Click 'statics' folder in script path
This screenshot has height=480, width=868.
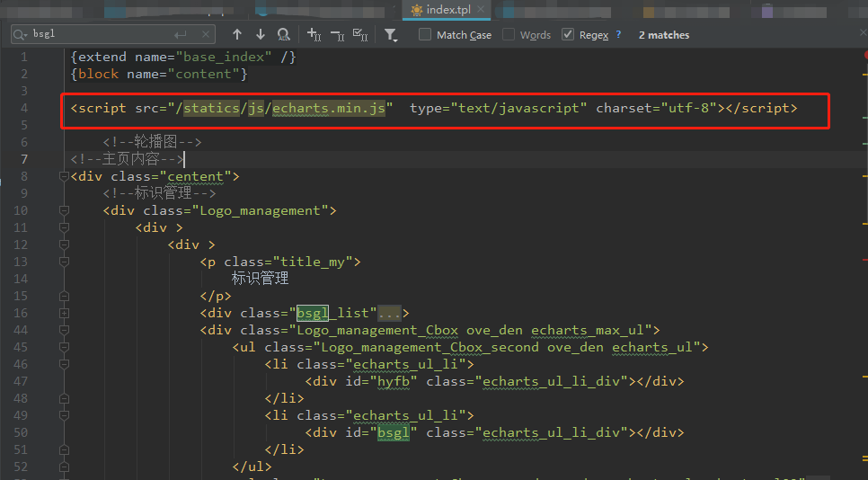(x=211, y=108)
